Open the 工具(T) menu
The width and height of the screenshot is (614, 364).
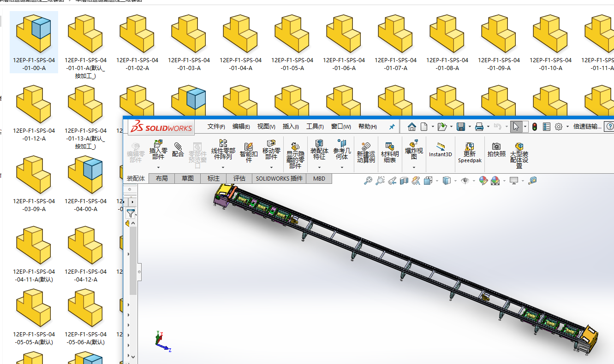tap(315, 127)
